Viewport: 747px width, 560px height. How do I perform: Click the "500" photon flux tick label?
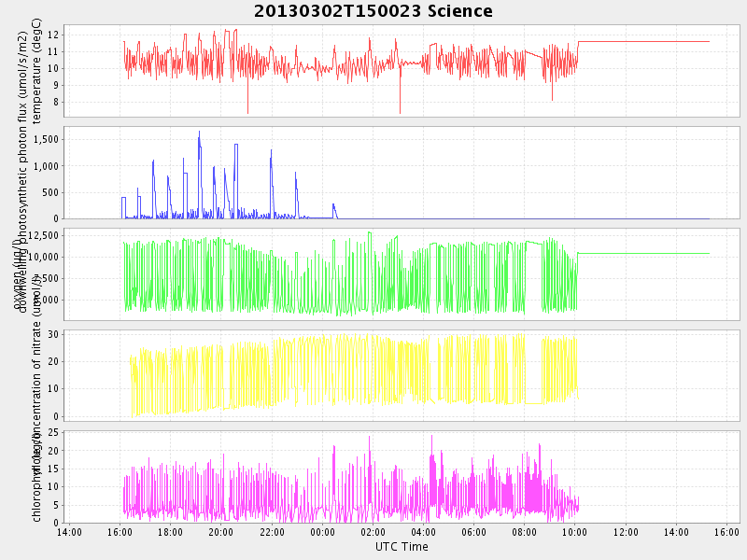pos(50,192)
